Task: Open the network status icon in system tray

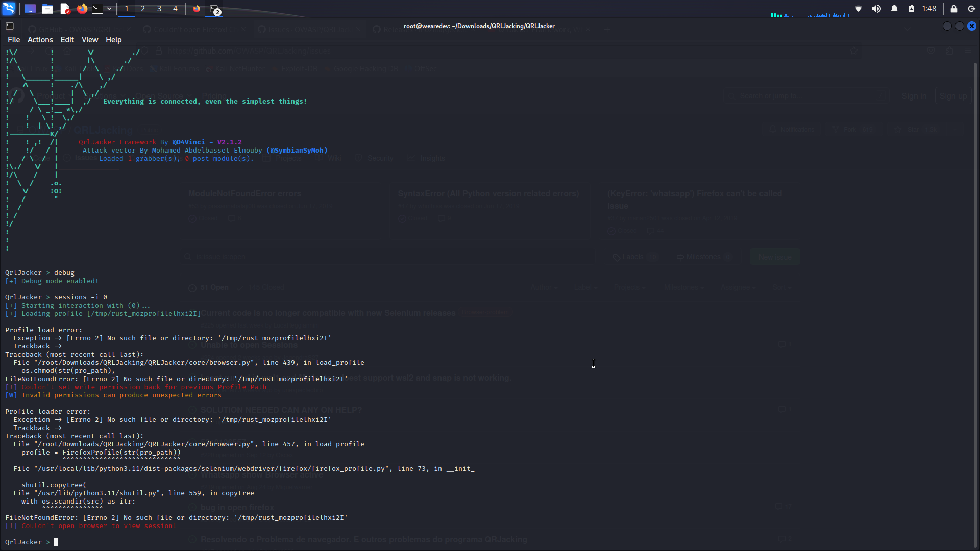Action: 859,8
